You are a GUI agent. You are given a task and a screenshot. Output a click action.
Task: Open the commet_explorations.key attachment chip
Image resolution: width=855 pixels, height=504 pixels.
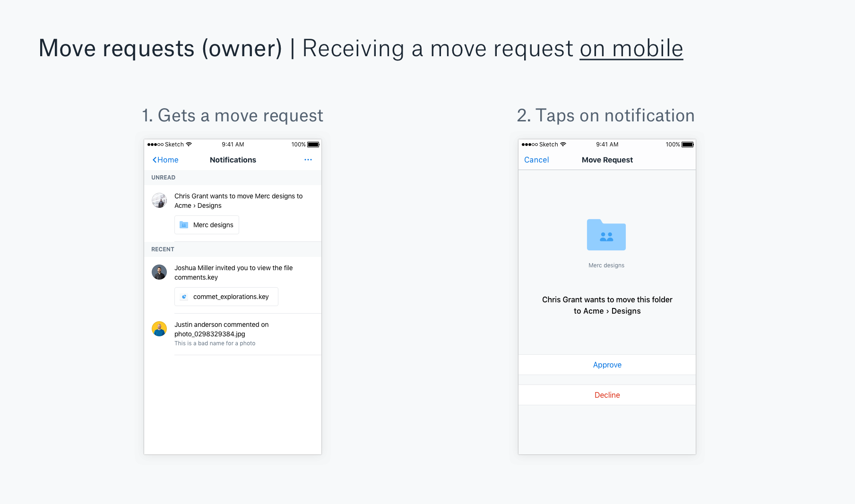(226, 297)
